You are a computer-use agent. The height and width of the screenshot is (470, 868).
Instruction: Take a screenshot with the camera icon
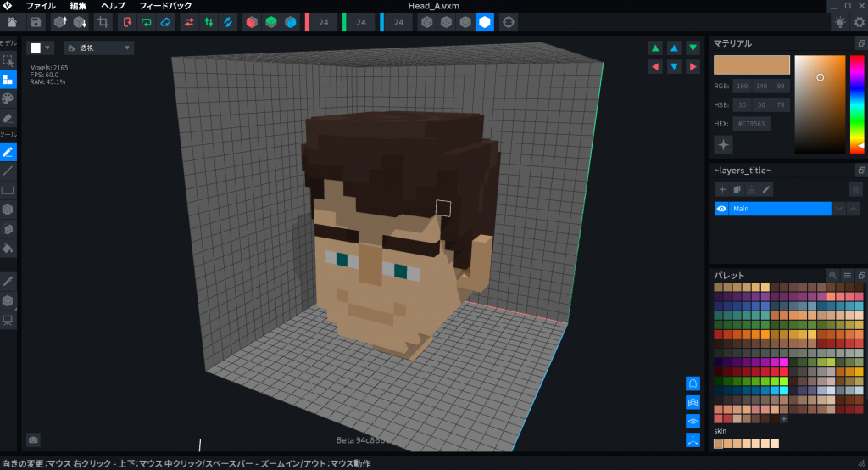[x=33, y=439]
